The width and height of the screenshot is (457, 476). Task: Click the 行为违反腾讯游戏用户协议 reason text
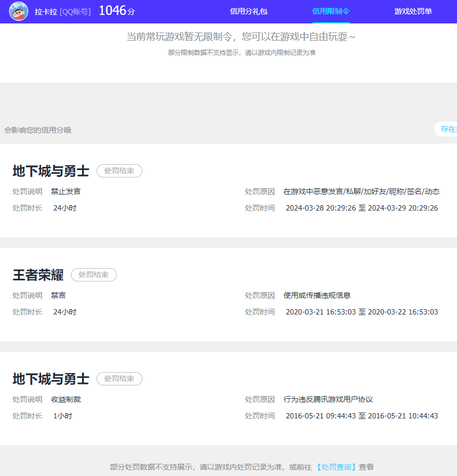click(328, 399)
